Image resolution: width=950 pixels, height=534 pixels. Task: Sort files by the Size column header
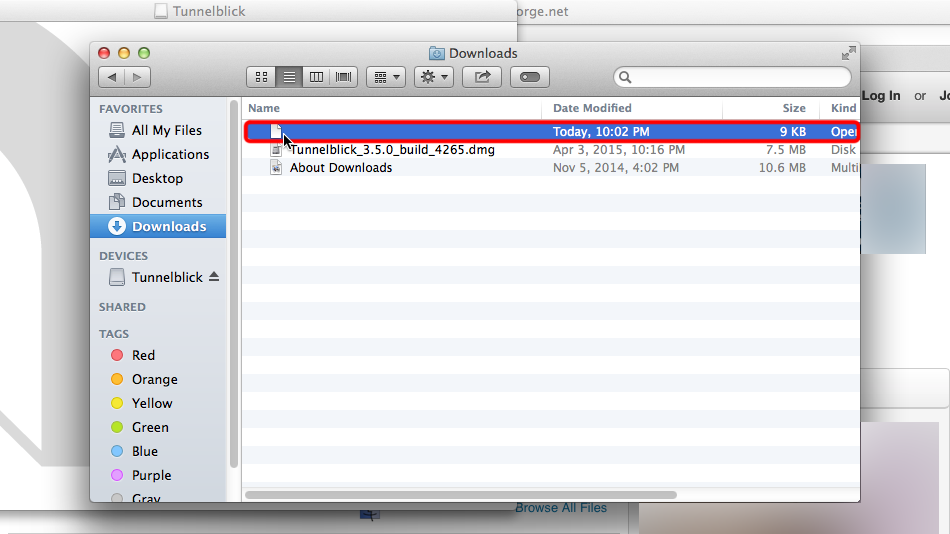coord(794,108)
